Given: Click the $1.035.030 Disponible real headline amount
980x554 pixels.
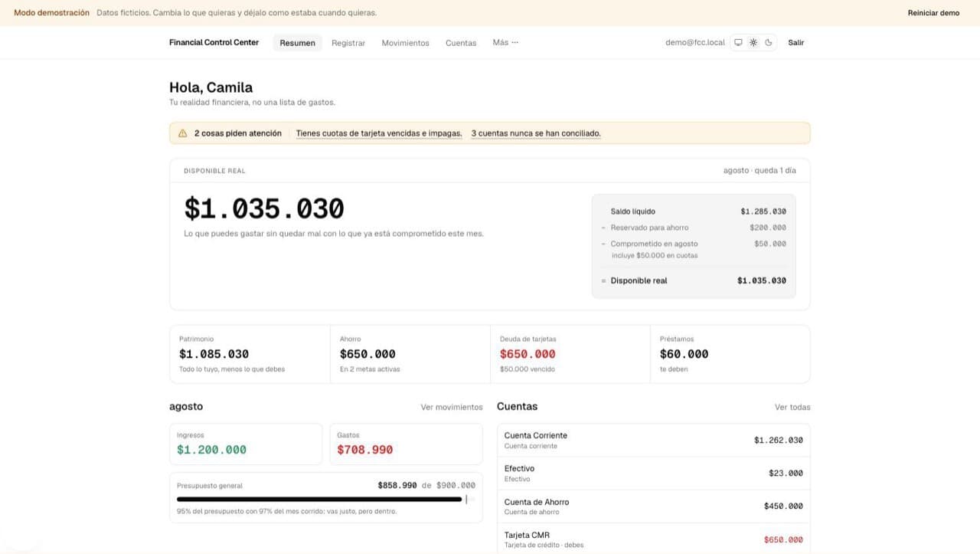Looking at the screenshot, I should click(x=264, y=209).
